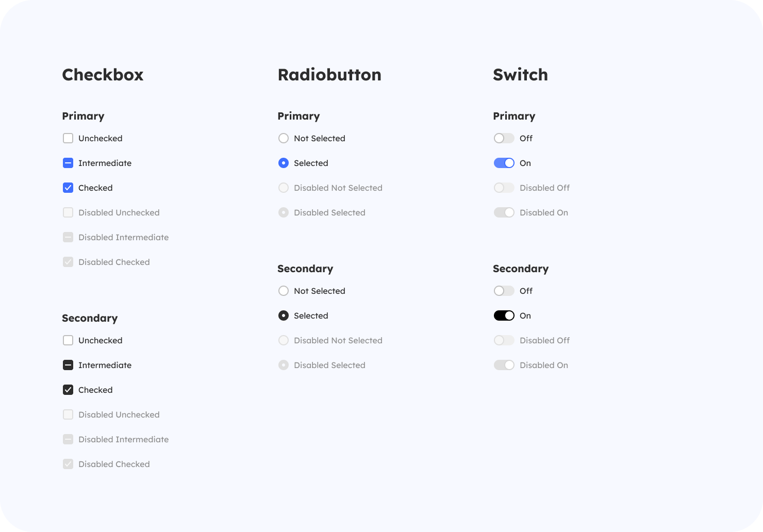Click the Primary Disabled On switch

coord(504,212)
